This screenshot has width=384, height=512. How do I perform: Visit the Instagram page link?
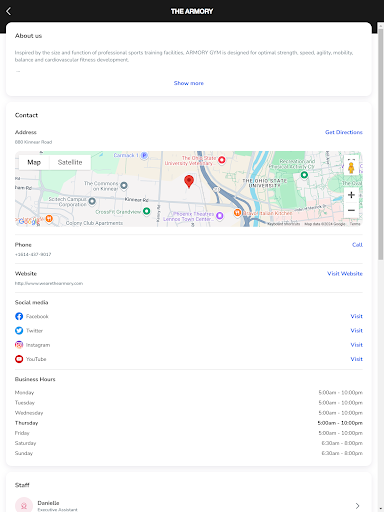click(356, 345)
